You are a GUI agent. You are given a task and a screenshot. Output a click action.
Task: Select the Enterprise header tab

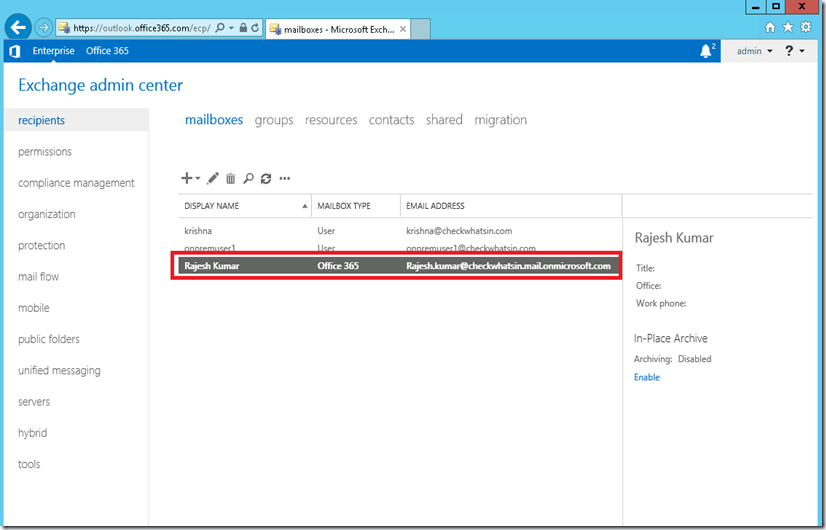click(x=53, y=51)
